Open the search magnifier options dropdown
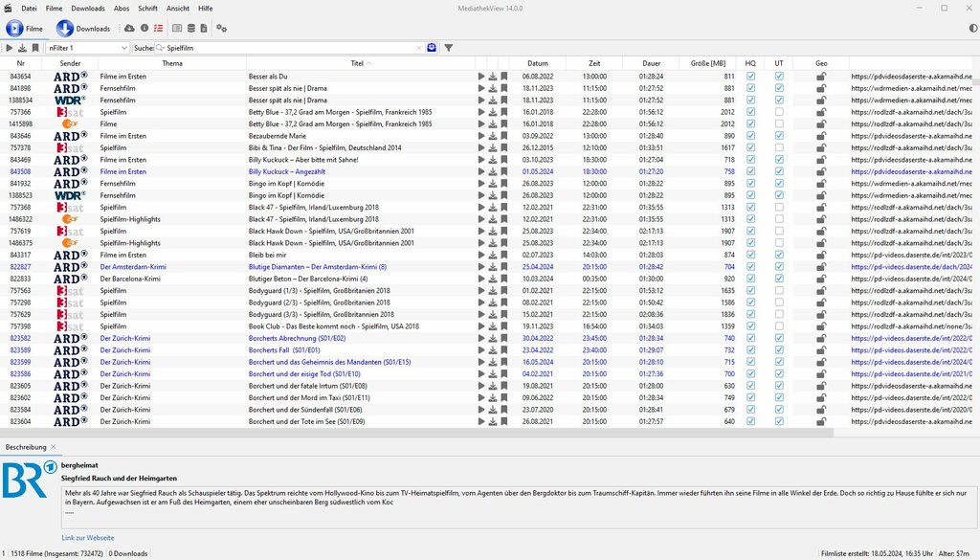 click(x=160, y=48)
